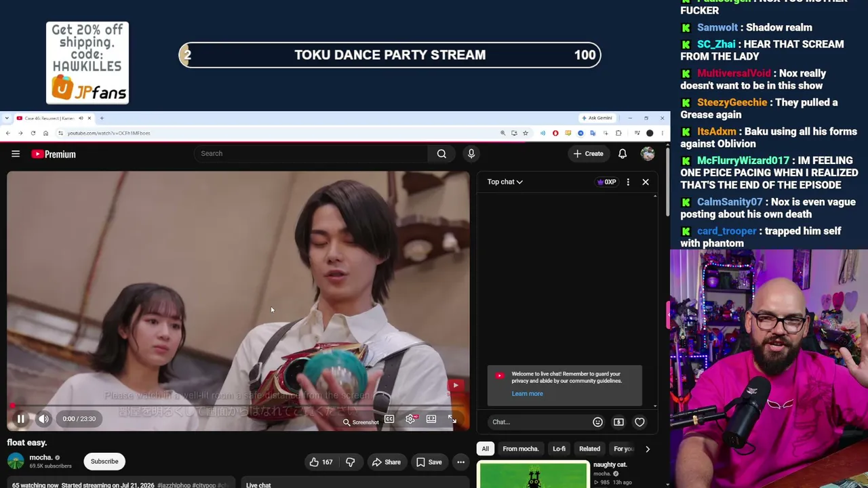Open the YouTube guide hamburger menu
The width and height of the screenshot is (868, 488).
16,154
